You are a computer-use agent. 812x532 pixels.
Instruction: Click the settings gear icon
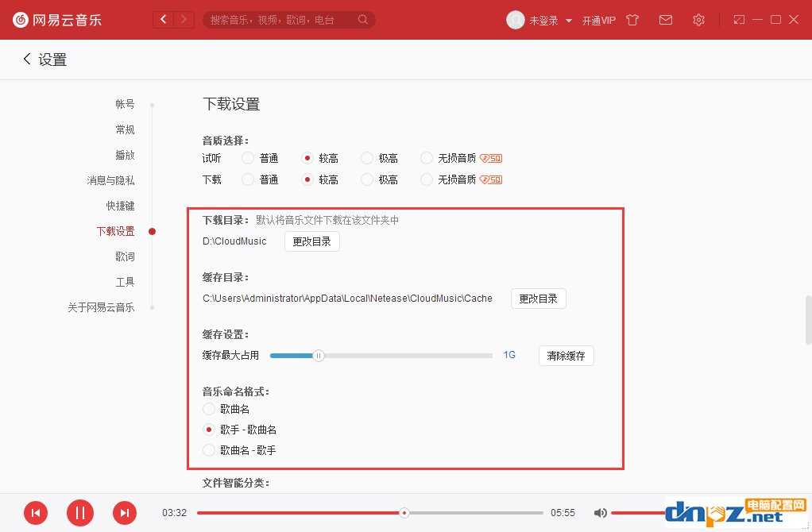(x=698, y=20)
